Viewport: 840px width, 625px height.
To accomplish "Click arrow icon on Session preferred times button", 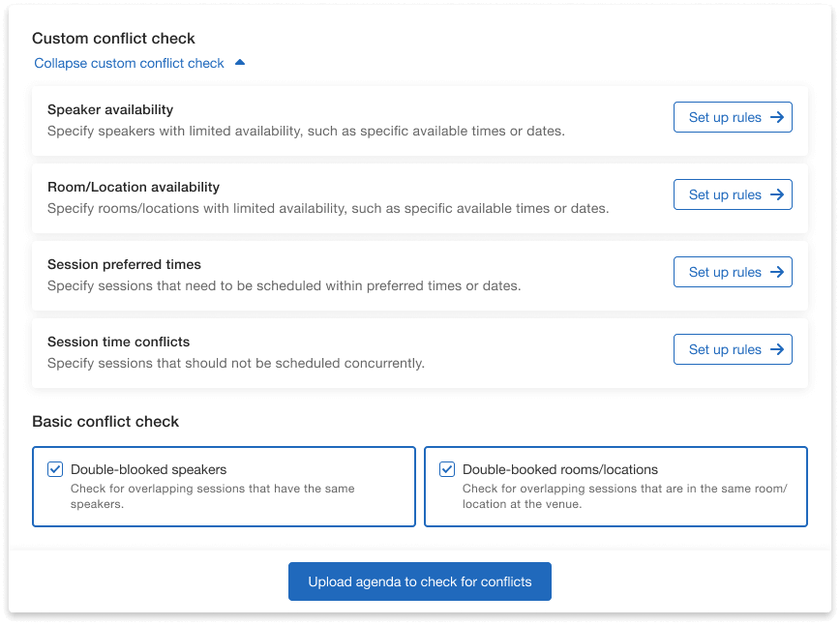I will pyautogui.click(x=777, y=272).
